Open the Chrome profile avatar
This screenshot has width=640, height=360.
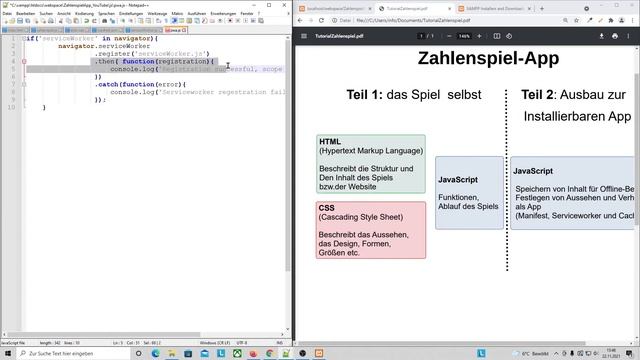pyautogui.click(x=622, y=20)
